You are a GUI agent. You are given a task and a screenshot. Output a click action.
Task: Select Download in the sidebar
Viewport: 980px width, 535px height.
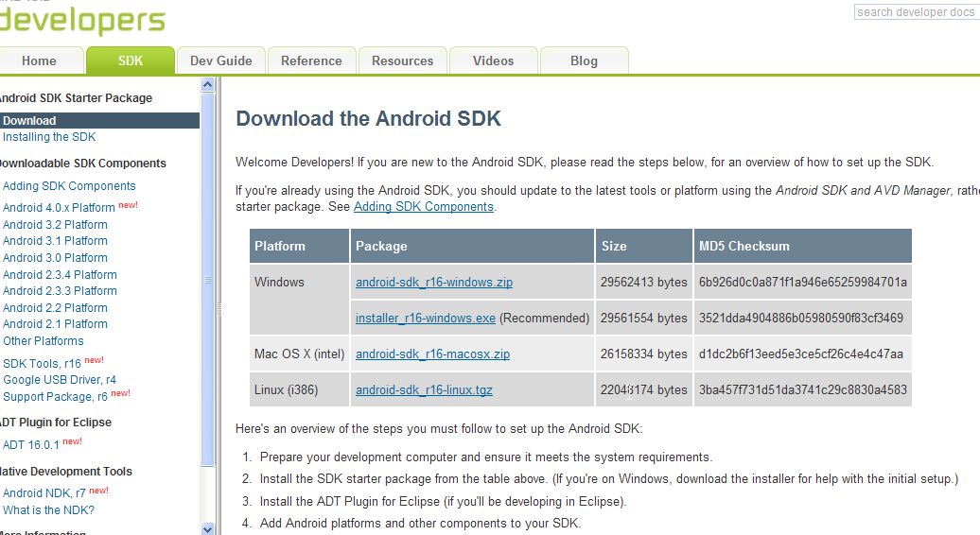pyautogui.click(x=99, y=120)
